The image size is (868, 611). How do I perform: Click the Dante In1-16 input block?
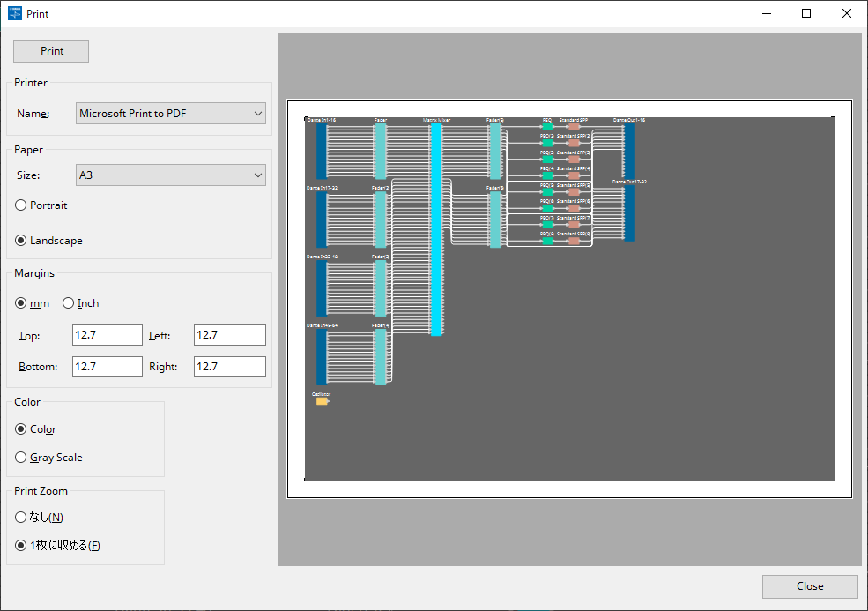tap(322, 151)
